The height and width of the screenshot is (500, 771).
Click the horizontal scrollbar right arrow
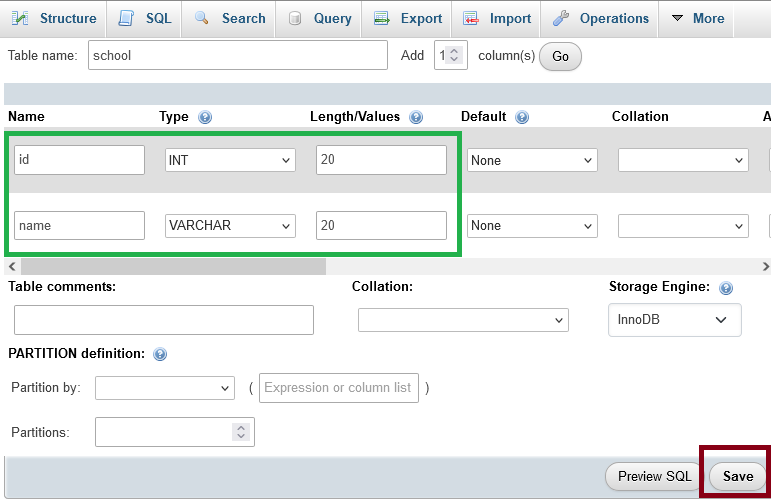point(765,266)
